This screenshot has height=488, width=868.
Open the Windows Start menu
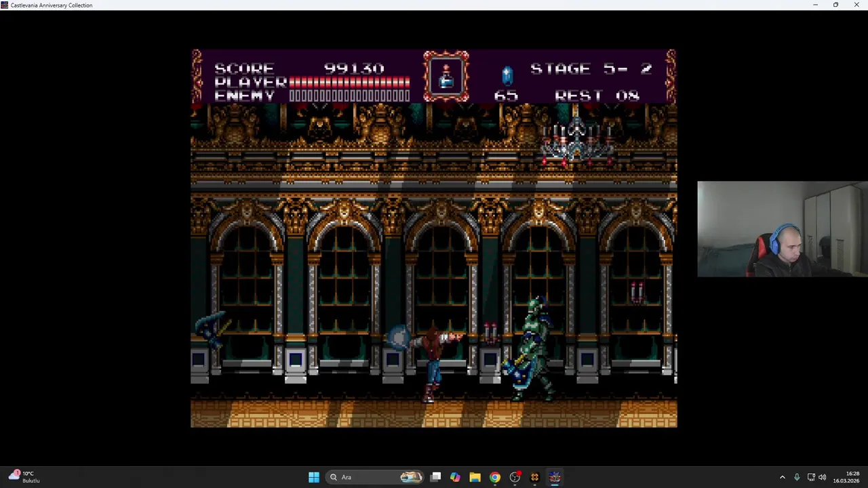click(314, 477)
